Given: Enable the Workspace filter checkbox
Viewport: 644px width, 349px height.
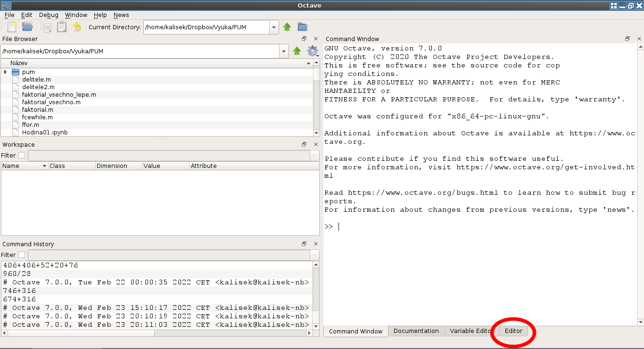Looking at the screenshot, I should tap(22, 155).
